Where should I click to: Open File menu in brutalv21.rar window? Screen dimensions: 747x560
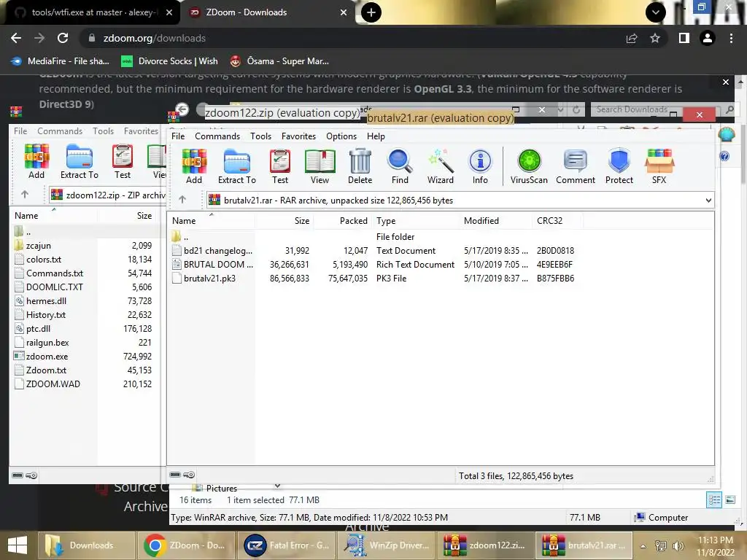coord(178,136)
